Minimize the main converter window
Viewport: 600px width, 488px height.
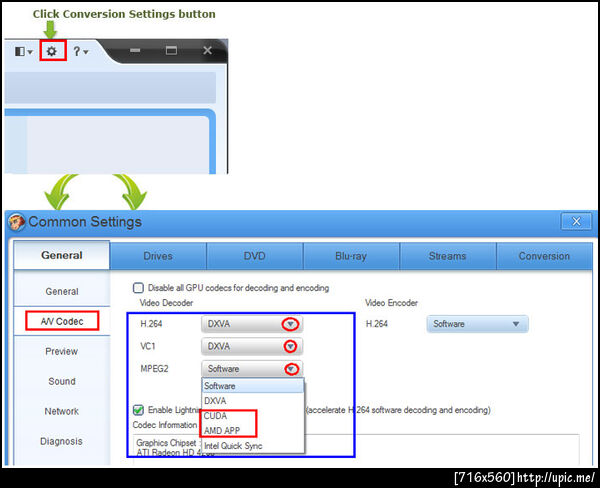click(135, 50)
